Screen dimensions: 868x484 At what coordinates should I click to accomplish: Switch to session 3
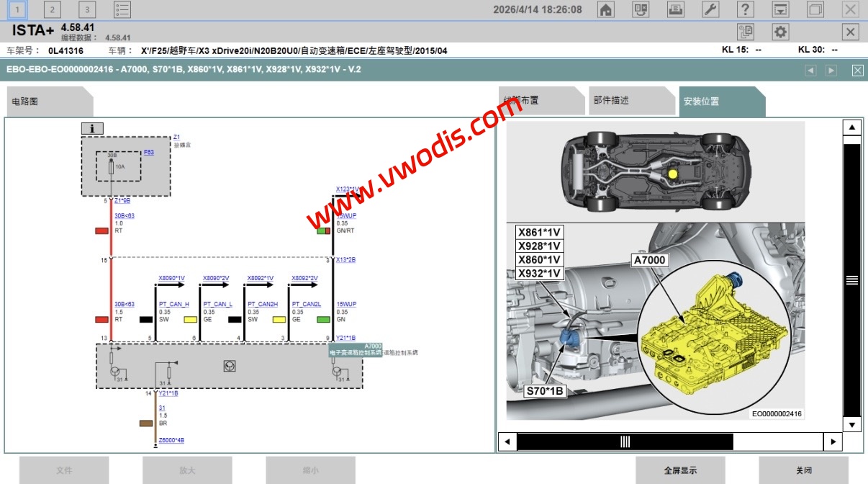coord(86,9)
